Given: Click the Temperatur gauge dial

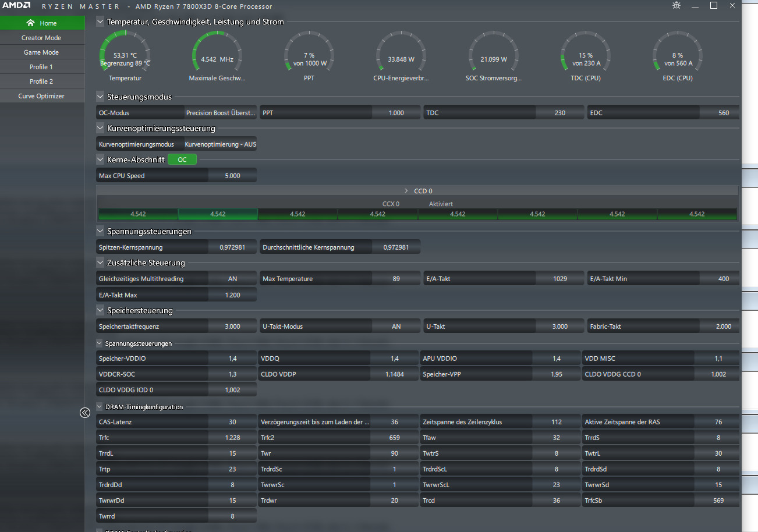Looking at the screenshot, I should 125,52.
